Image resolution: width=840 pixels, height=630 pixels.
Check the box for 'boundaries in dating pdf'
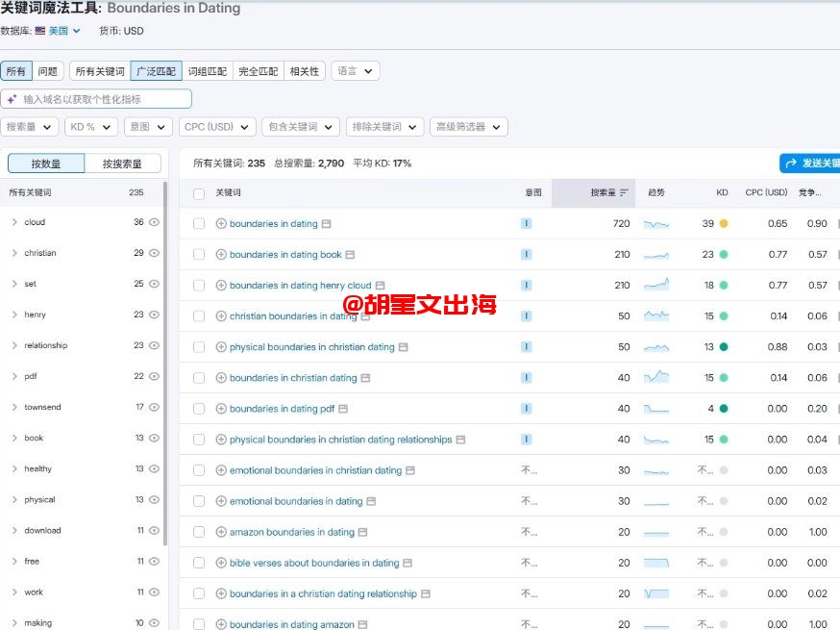click(x=199, y=409)
